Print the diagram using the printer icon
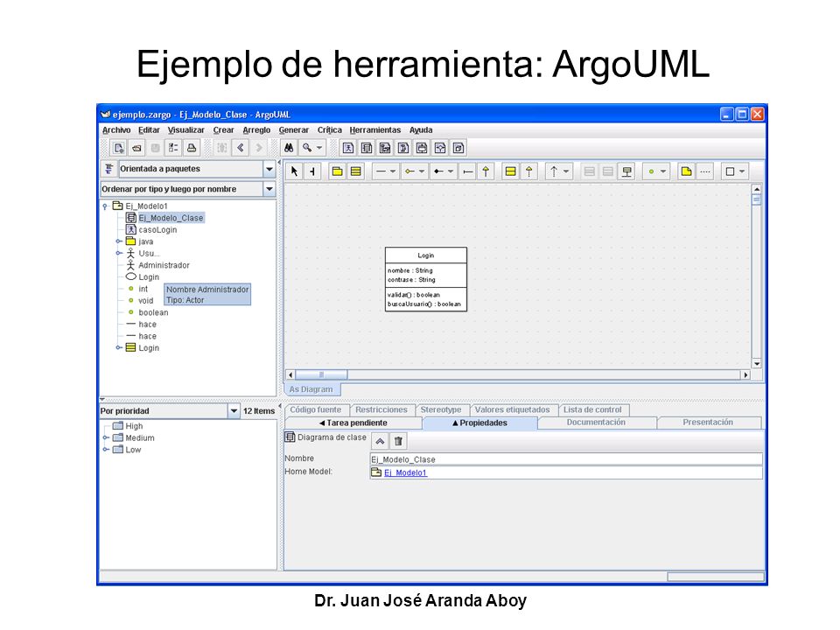Image resolution: width=840 pixels, height=630 pixels. click(x=192, y=148)
